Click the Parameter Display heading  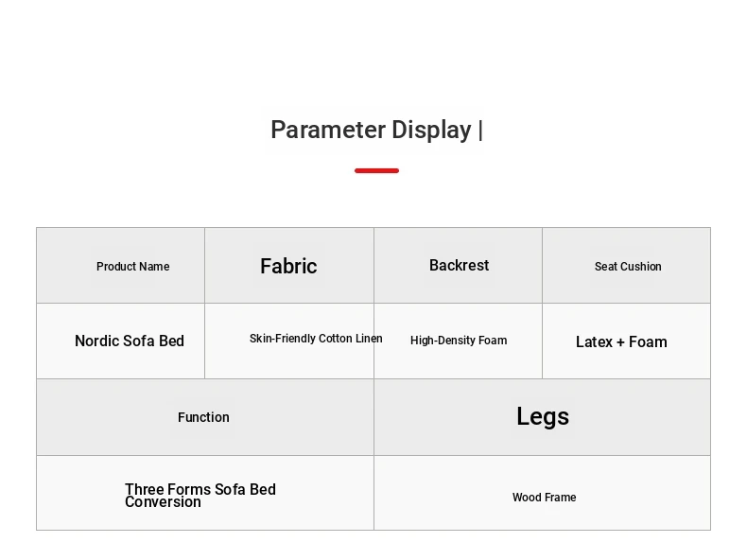click(376, 131)
